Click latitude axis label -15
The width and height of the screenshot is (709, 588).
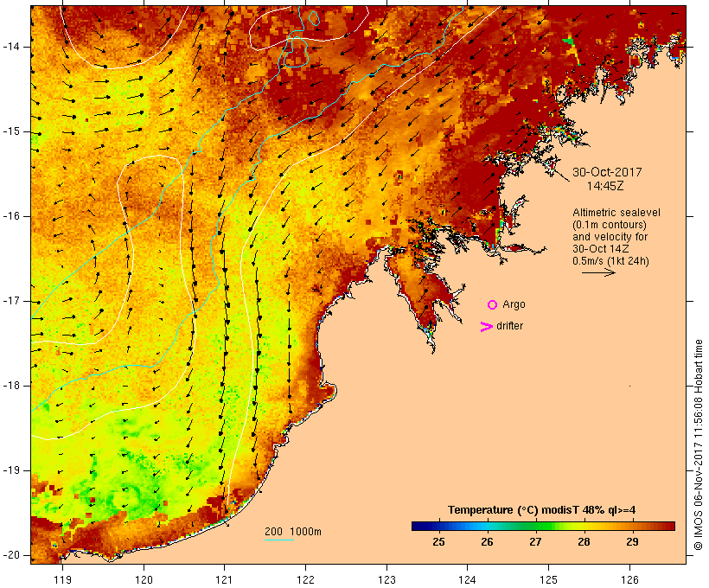pyautogui.click(x=10, y=131)
